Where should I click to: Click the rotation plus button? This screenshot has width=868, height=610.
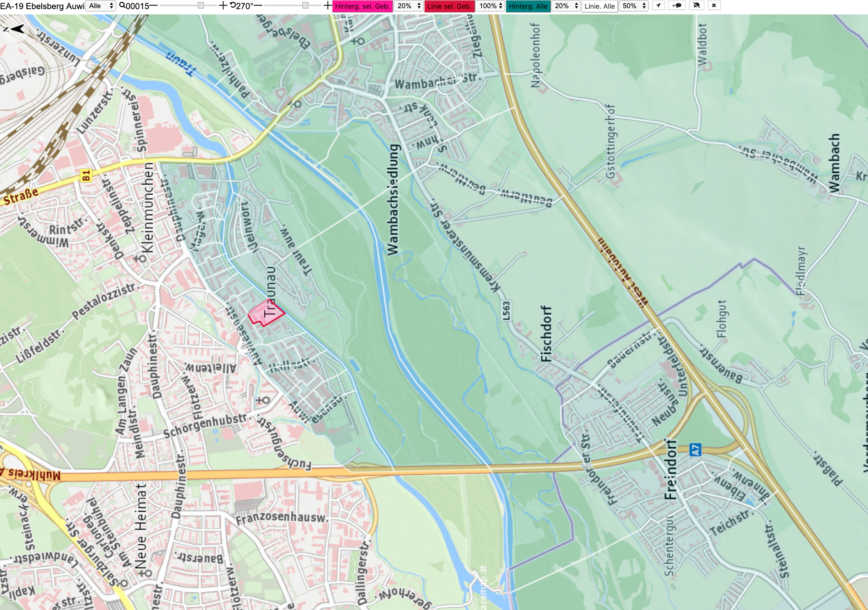coord(328,6)
